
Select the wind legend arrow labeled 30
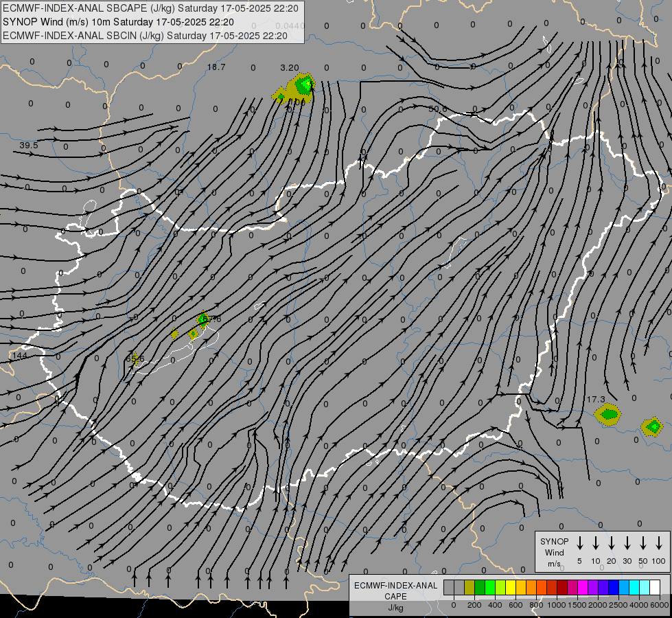click(x=627, y=543)
